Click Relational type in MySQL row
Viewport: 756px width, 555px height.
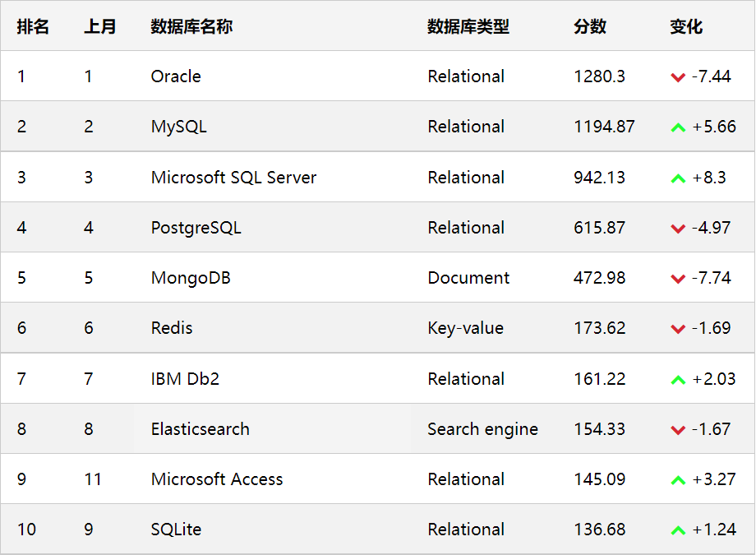[466, 127]
